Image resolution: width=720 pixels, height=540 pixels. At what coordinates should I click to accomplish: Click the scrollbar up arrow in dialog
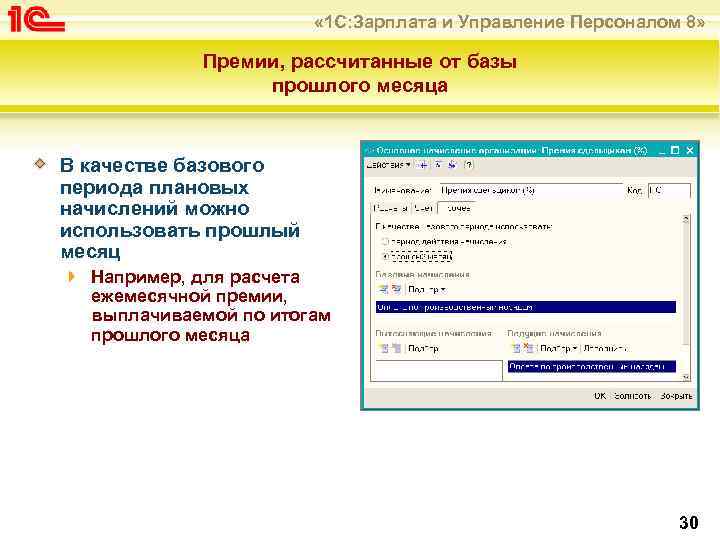tap(686, 219)
